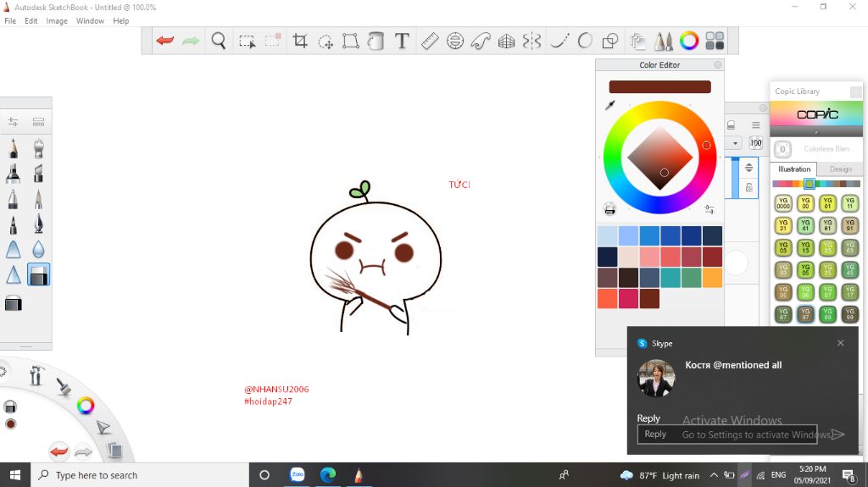Select the Airbrush
Viewport: 868px width, 487px height.
38,148
